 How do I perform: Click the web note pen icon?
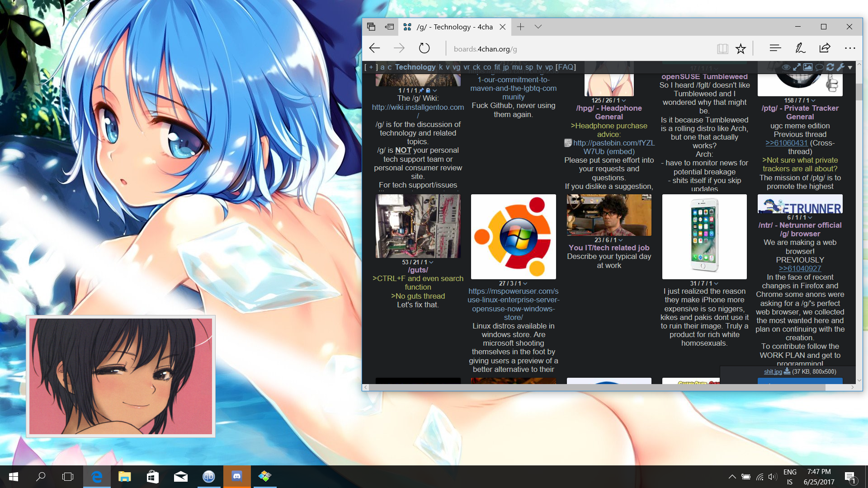pos(800,48)
